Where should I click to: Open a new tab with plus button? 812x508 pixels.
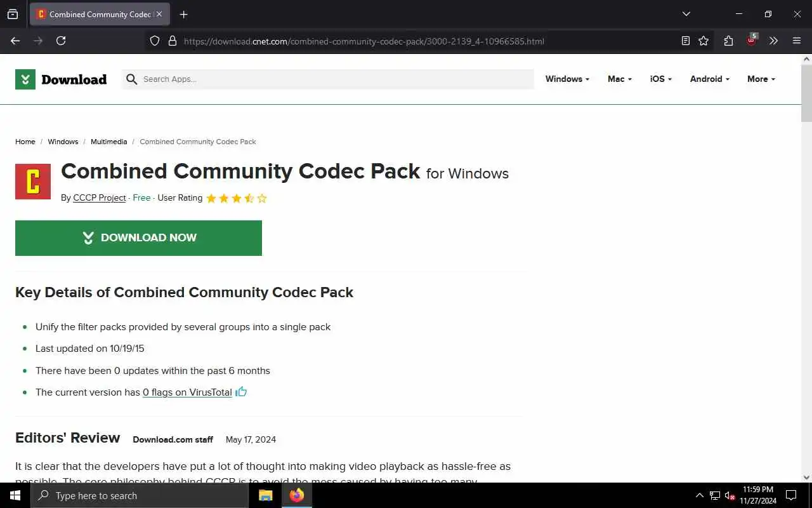(183, 14)
